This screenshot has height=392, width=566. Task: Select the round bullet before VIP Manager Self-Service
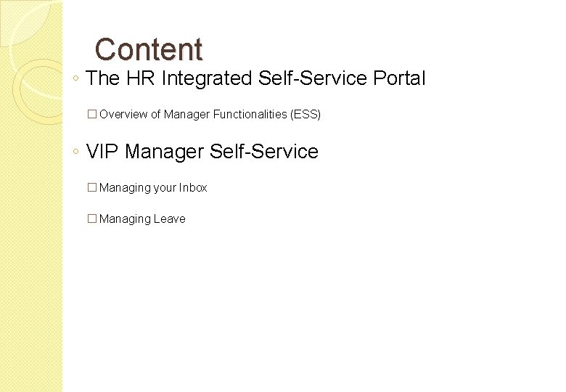tap(75, 151)
